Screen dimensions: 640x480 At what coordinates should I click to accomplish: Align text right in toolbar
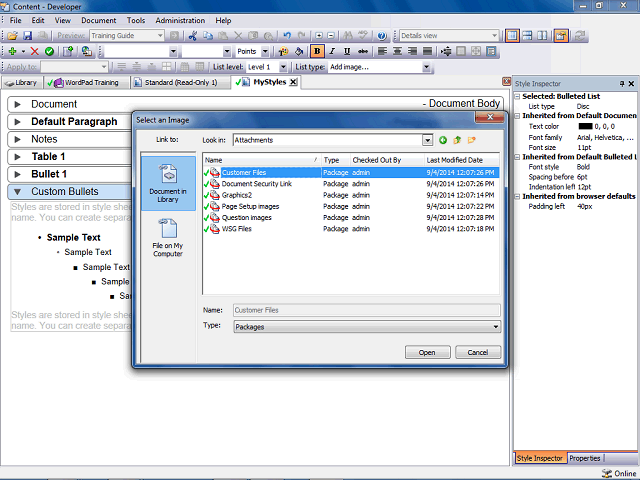click(412, 51)
